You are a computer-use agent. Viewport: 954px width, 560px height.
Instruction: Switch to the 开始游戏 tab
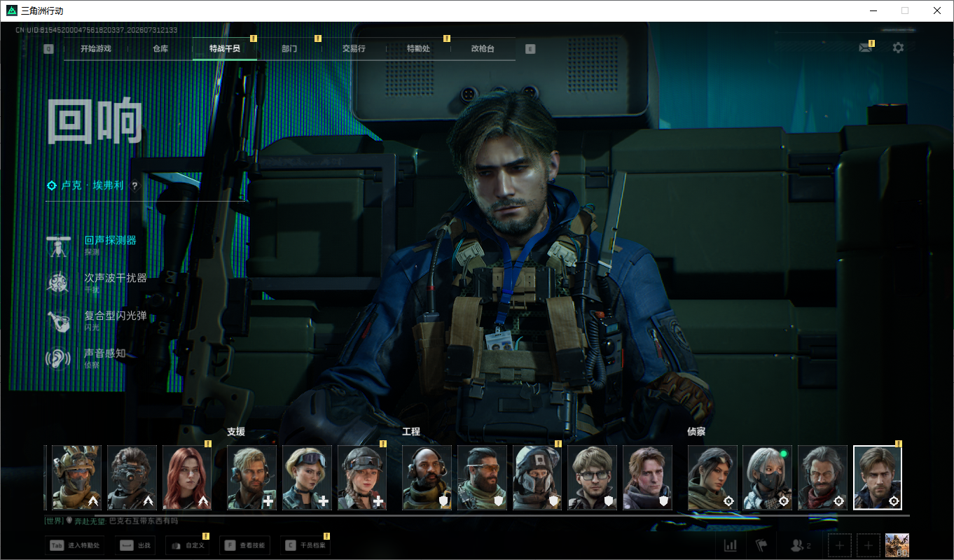click(x=96, y=49)
